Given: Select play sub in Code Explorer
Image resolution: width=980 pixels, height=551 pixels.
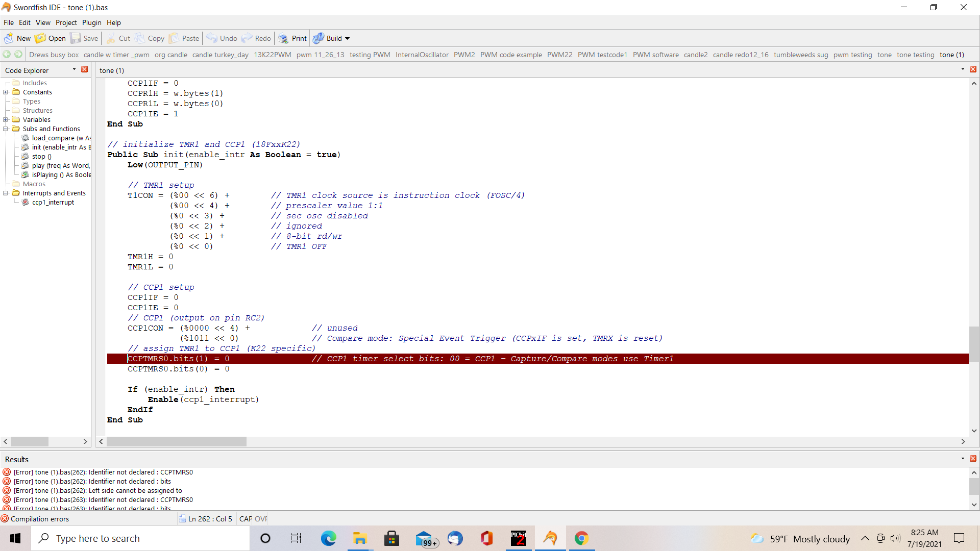Looking at the screenshot, I should point(61,166).
